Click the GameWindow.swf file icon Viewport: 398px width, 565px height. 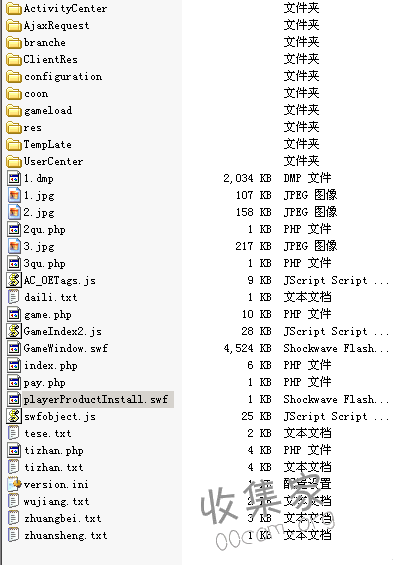[x=14, y=348]
